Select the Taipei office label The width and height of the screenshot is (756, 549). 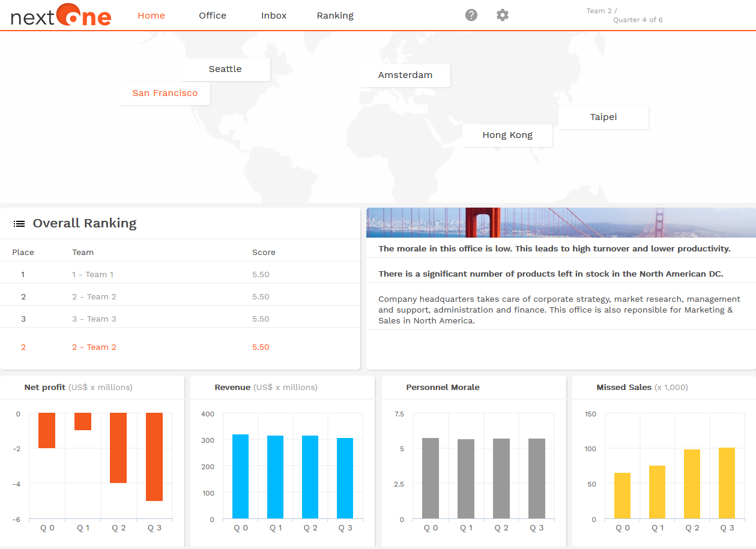pyautogui.click(x=603, y=117)
